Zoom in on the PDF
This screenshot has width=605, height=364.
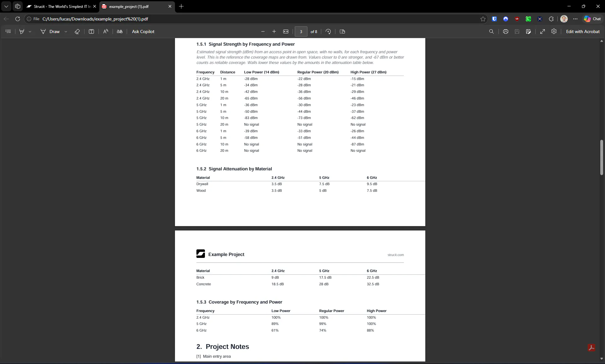click(x=274, y=31)
